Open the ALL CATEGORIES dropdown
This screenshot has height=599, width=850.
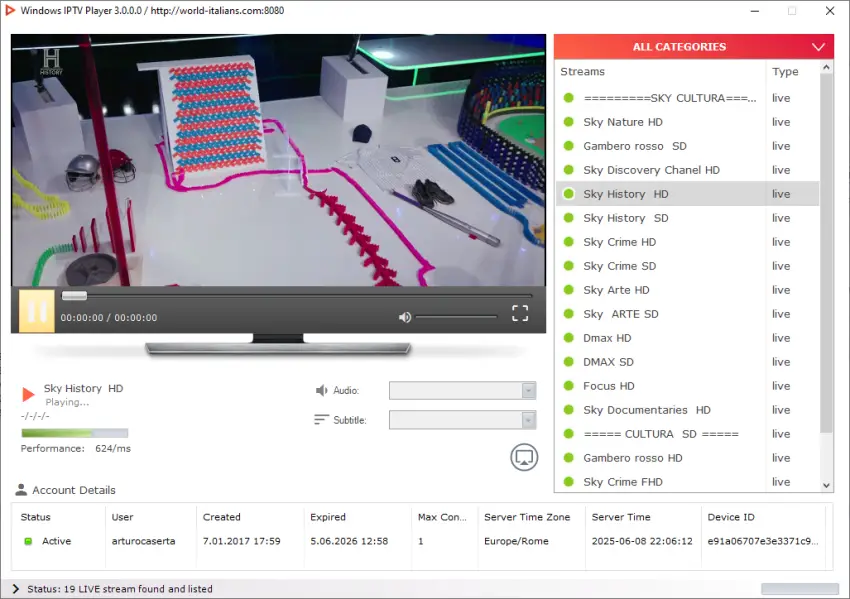(693, 47)
